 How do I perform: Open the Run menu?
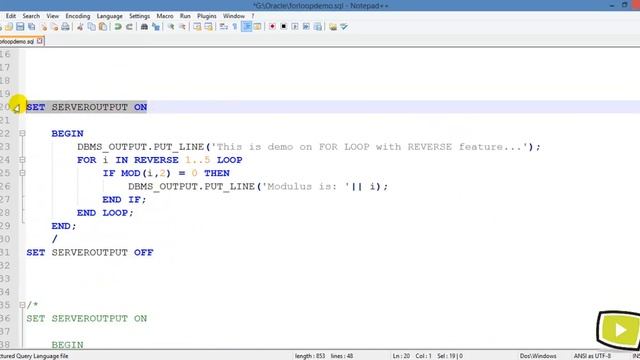pos(185,16)
